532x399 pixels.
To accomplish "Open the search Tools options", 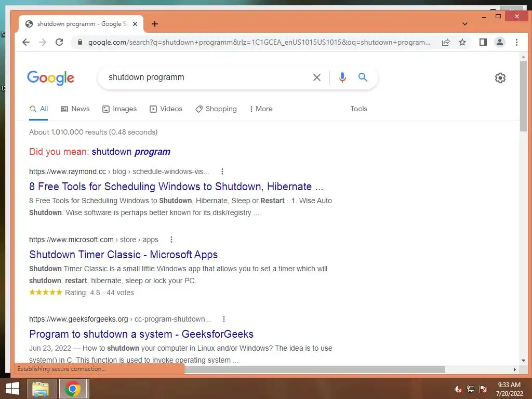I will click(358, 109).
